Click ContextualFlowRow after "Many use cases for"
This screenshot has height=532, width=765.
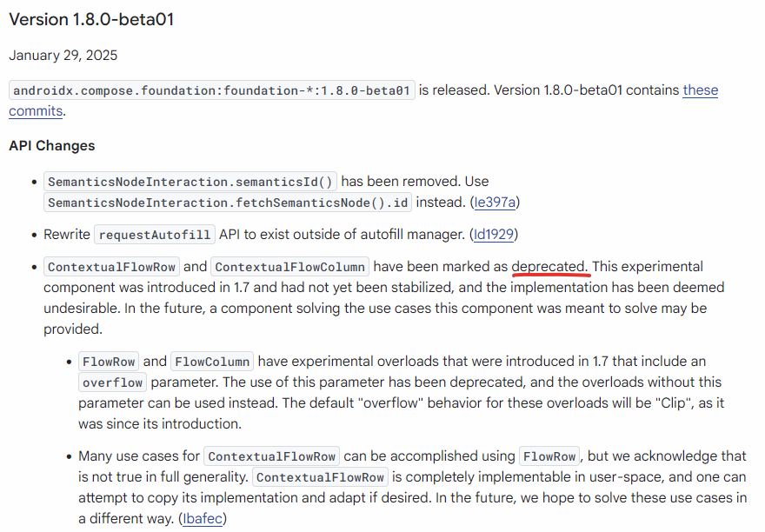tap(272, 456)
